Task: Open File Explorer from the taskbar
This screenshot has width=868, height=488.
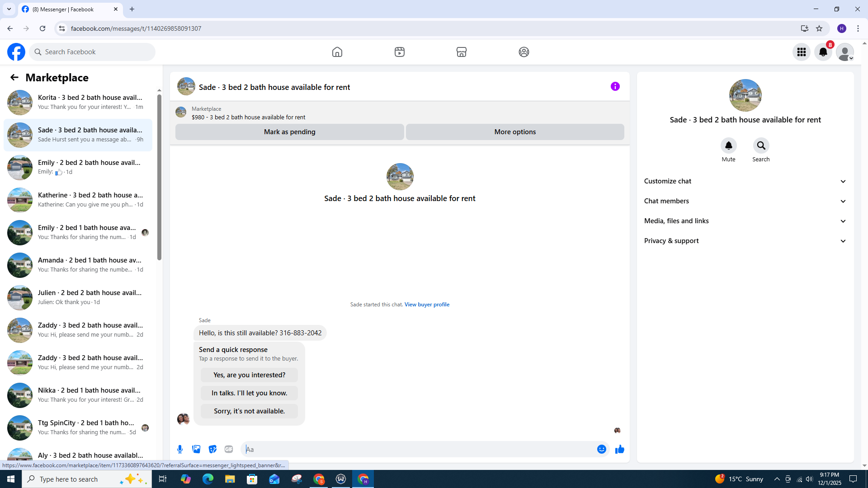Action: (230, 479)
